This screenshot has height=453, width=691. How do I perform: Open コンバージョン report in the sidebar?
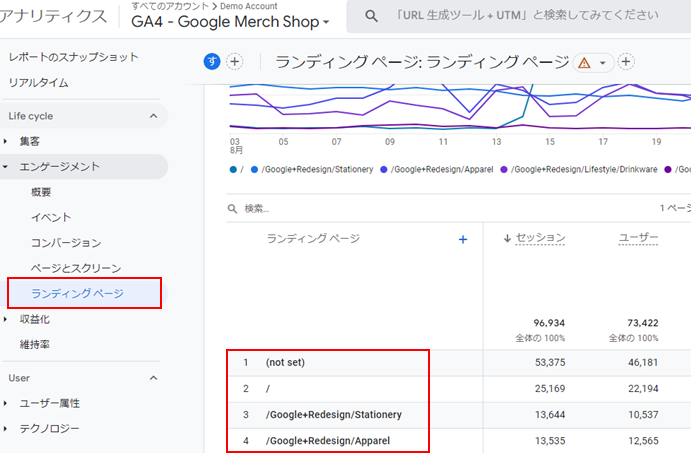66,243
